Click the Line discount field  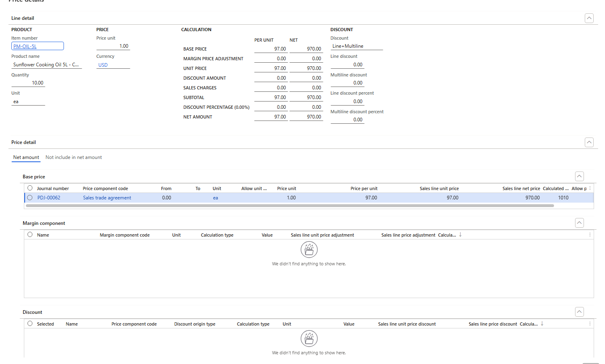point(347,65)
